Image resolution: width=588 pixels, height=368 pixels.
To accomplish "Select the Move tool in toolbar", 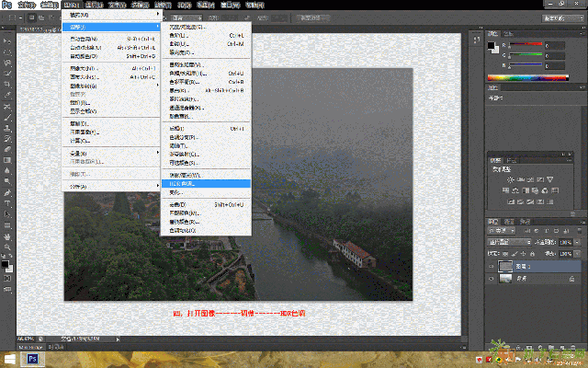I will pyautogui.click(x=7, y=40).
